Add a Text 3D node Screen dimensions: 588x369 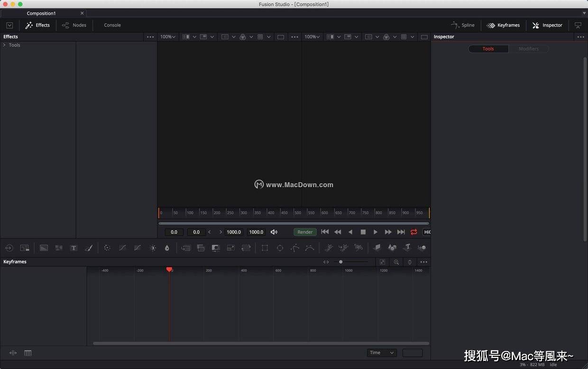407,248
